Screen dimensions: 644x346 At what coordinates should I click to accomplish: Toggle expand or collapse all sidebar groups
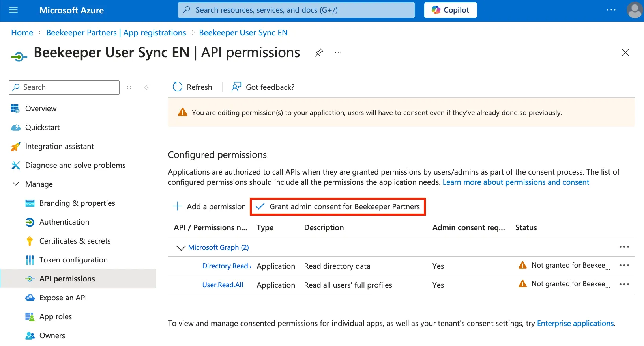click(x=129, y=87)
